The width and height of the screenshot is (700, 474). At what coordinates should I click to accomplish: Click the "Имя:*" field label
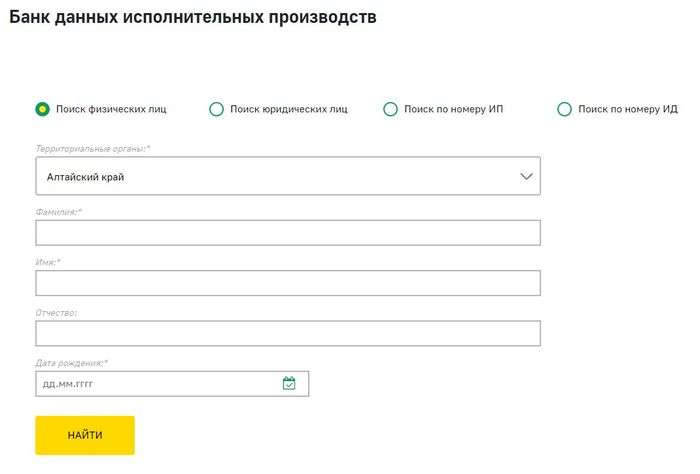tap(48, 262)
